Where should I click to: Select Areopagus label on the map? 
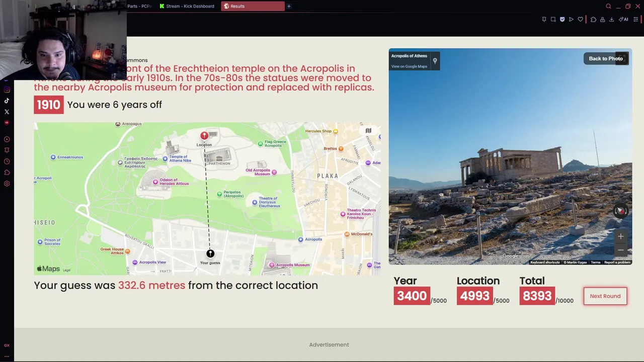coord(128,124)
